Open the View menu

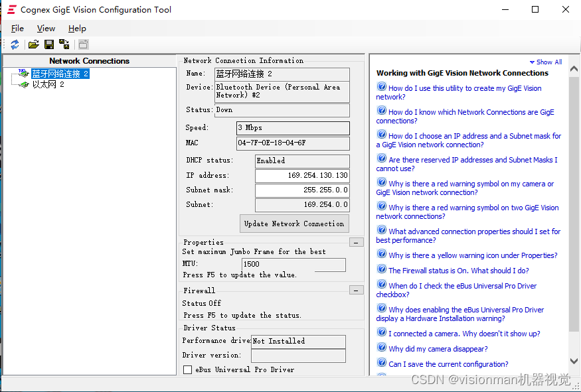pos(46,29)
